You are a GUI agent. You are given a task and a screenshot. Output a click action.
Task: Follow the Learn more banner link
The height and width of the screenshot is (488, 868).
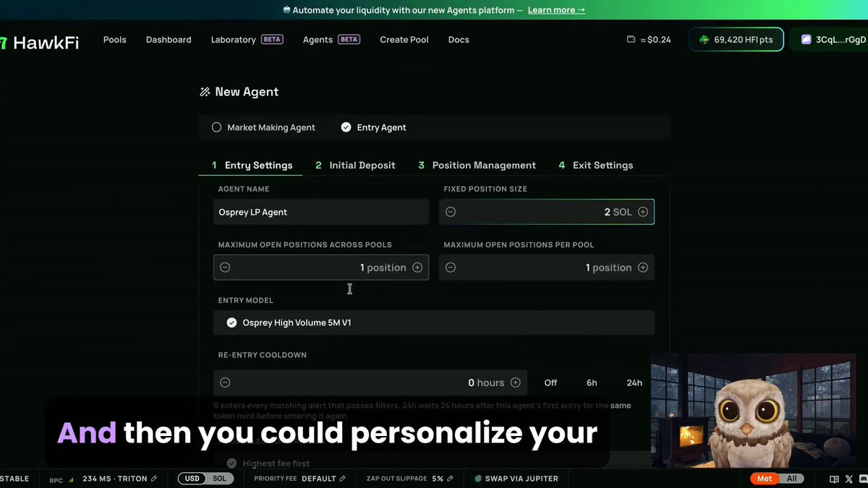[556, 10]
